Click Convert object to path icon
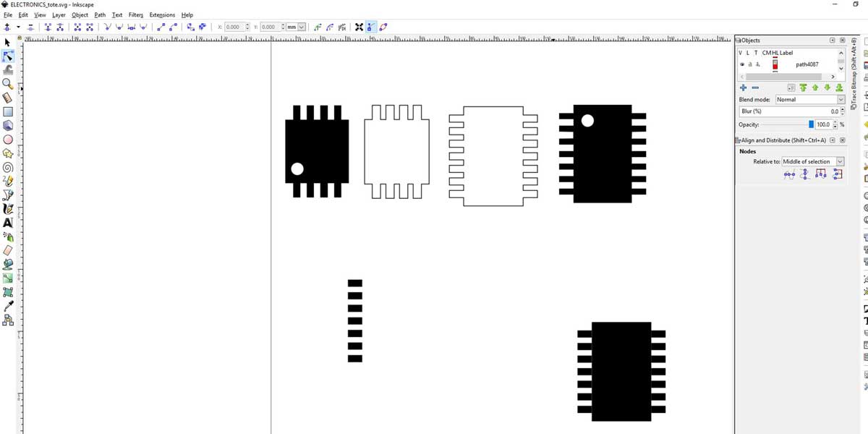 coord(191,27)
